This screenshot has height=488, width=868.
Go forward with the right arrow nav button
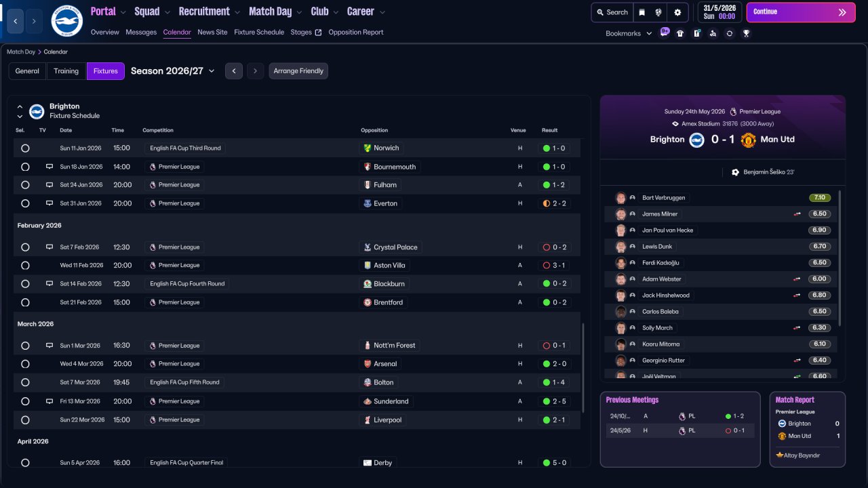pyautogui.click(x=35, y=22)
